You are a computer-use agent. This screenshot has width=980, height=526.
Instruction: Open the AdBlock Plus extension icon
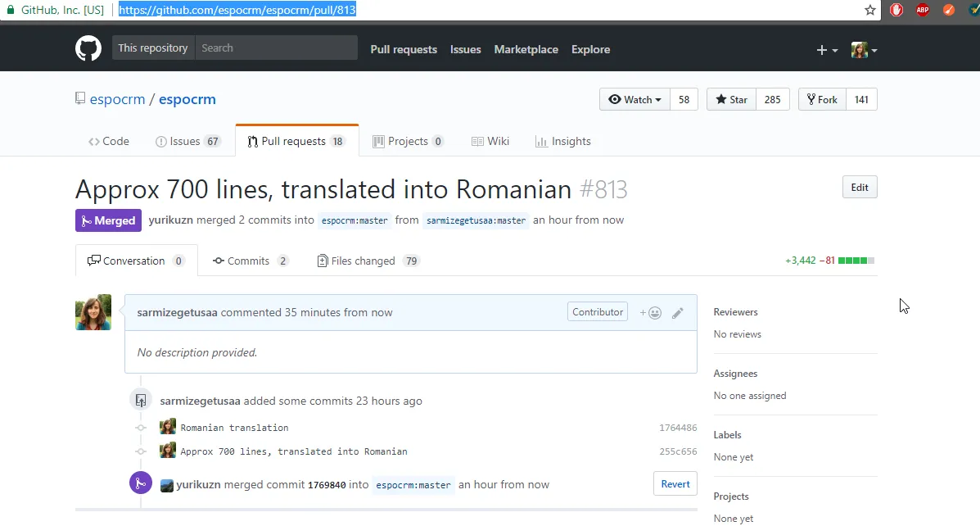click(x=923, y=10)
